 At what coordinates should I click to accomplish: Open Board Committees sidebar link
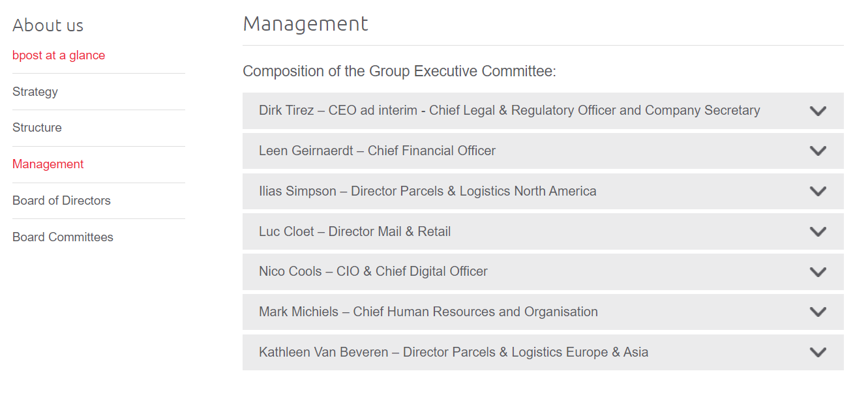[x=63, y=237]
